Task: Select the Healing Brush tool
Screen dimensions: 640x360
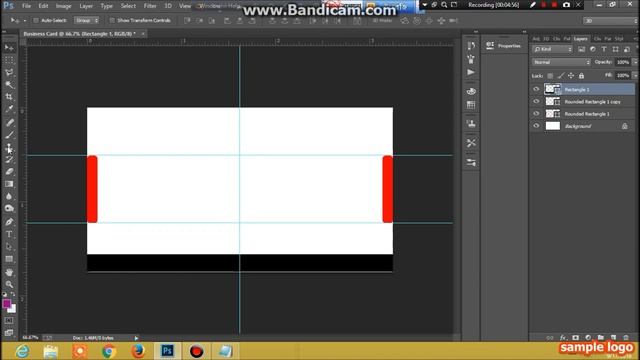Action: coord(9,122)
